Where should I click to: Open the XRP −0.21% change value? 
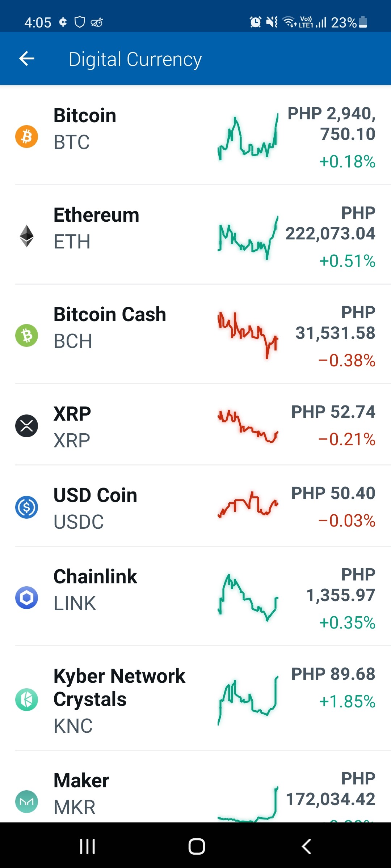(346, 439)
